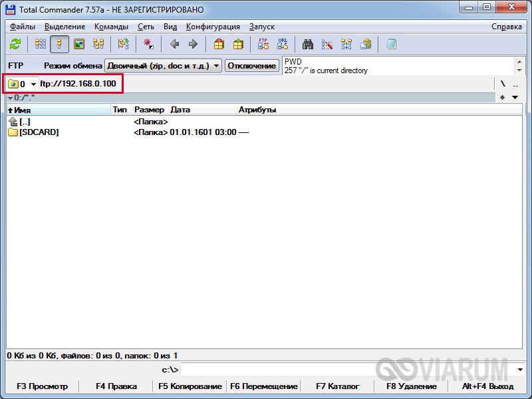Open the Файлы menu

tap(23, 27)
